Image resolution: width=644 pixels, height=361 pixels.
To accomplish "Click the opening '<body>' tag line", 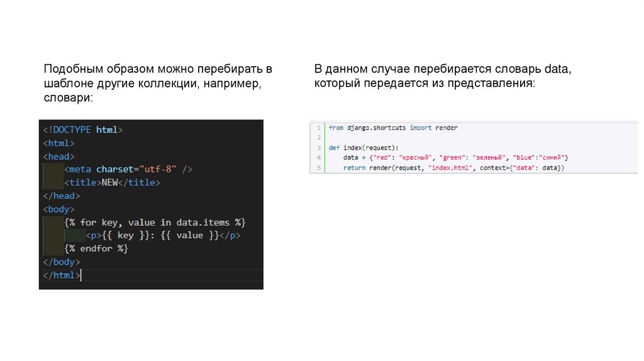I will point(58,209).
